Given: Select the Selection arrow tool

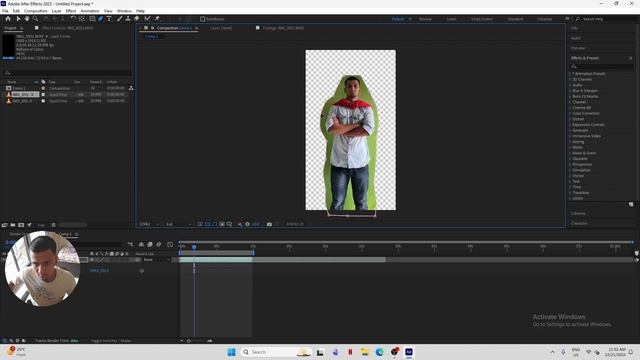Looking at the screenshot, I should coord(18,19).
